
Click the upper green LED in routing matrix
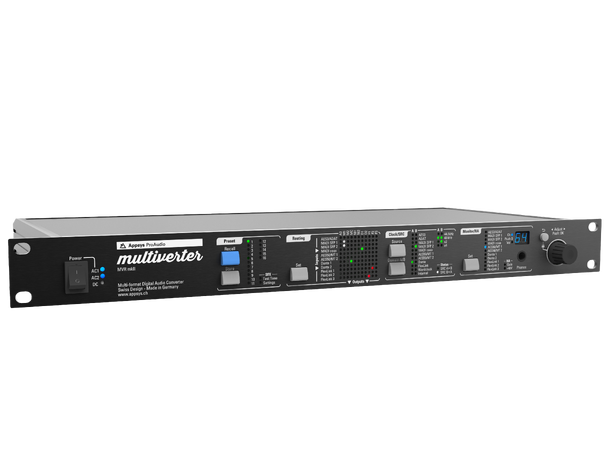coord(362,249)
